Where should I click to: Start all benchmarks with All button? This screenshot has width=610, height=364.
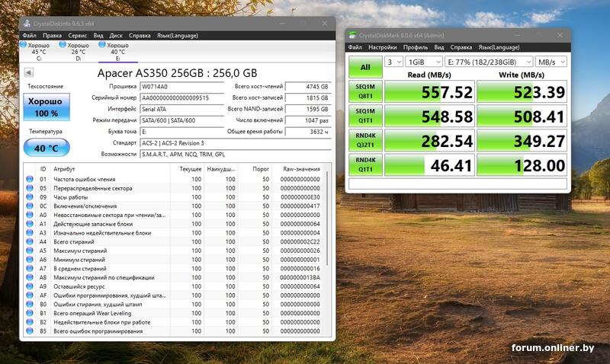click(x=365, y=67)
